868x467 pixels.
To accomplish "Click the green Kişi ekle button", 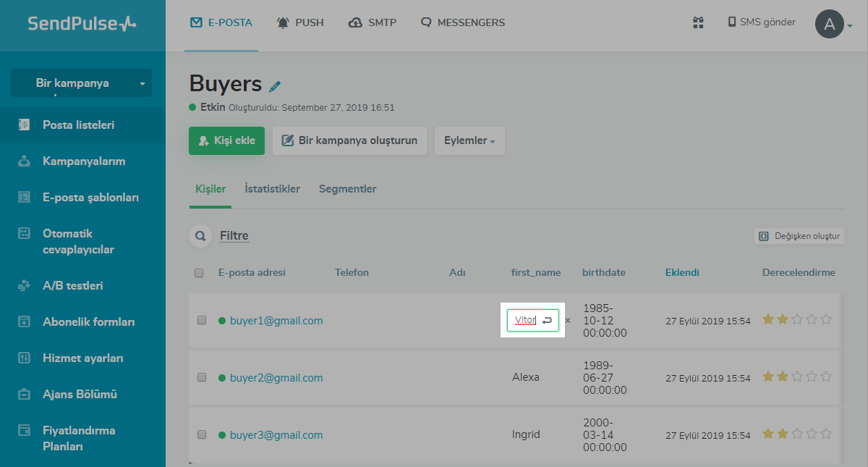I will click(226, 140).
